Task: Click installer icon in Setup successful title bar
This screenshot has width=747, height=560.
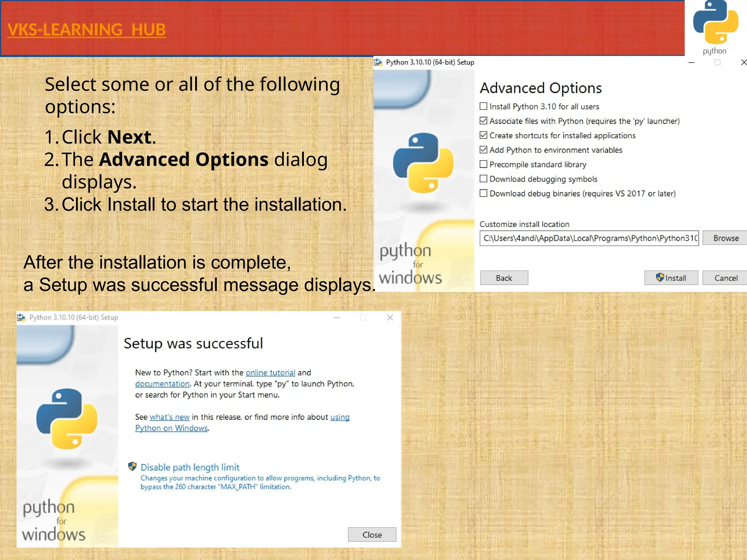Action: point(21,317)
